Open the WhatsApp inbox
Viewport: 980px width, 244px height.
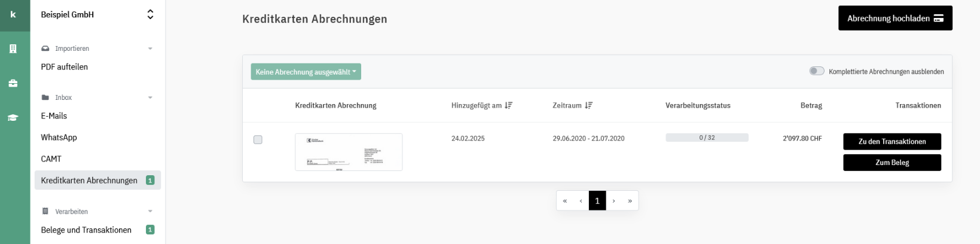point(59,138)
